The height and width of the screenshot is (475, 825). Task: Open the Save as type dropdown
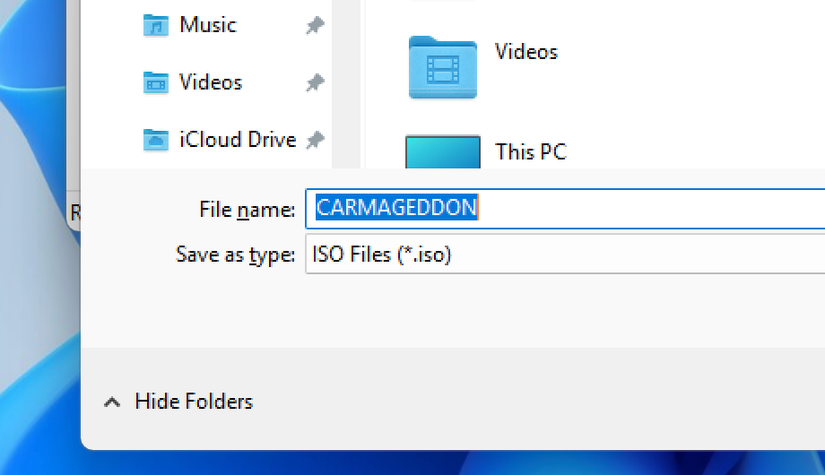565,255
